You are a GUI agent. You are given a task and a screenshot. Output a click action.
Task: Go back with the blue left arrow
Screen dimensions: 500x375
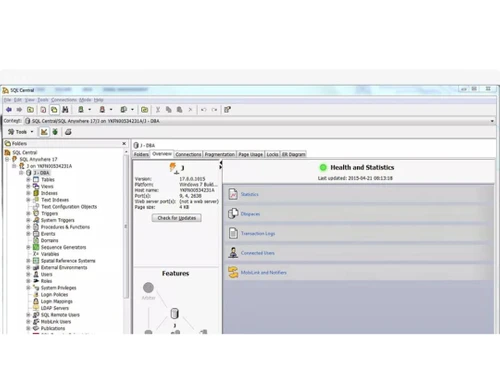pyautogui.click(x=9, y=109)
